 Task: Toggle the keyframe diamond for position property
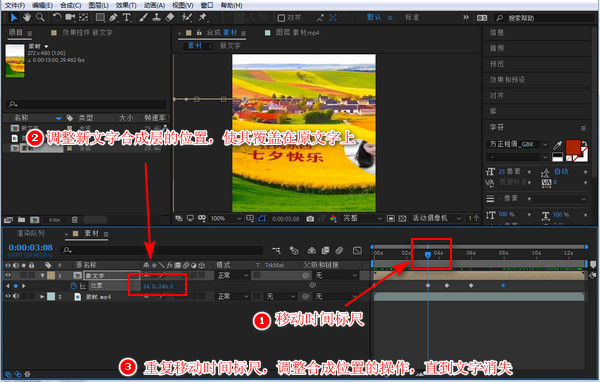(x=16, y=286)
